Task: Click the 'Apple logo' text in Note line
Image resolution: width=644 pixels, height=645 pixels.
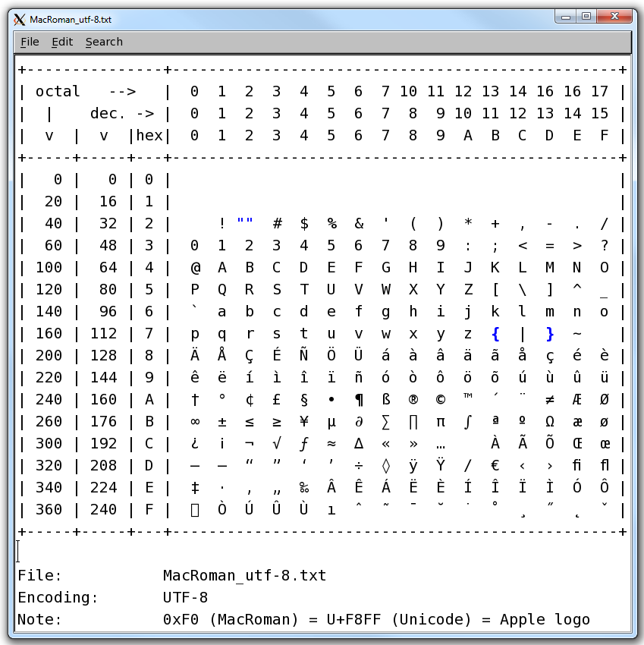Action: pyautogui.click(x=545, y=620)
